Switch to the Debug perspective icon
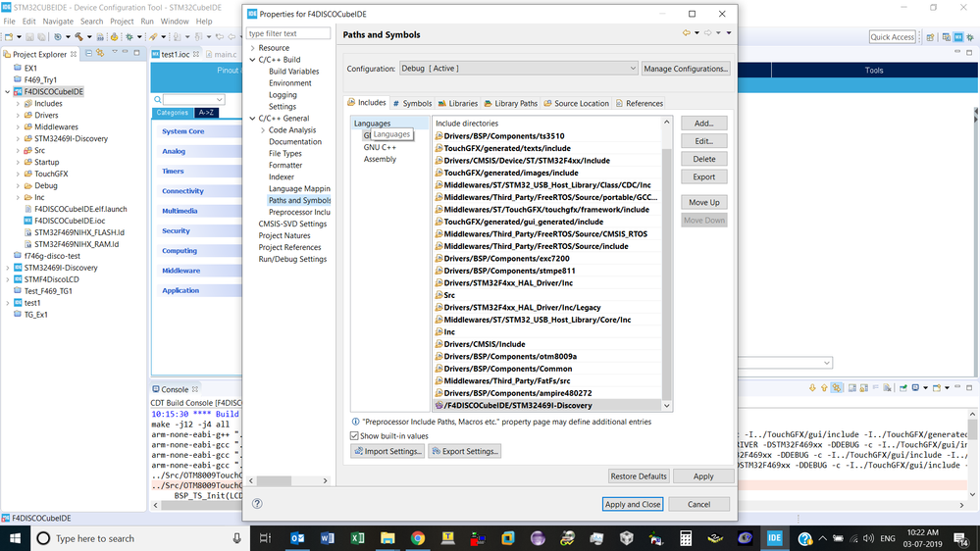980x551 pixels. [970, 37]
